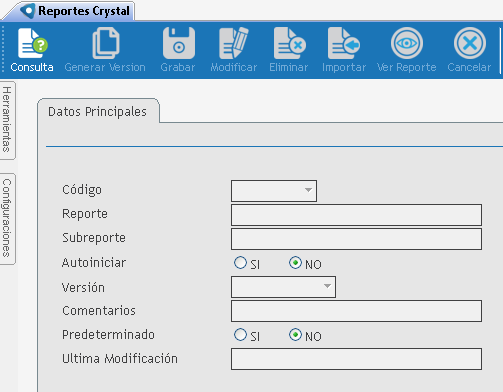503x392 pixels.
Task: Open the Herramientas side tab
Action: (x=7, y=120)
